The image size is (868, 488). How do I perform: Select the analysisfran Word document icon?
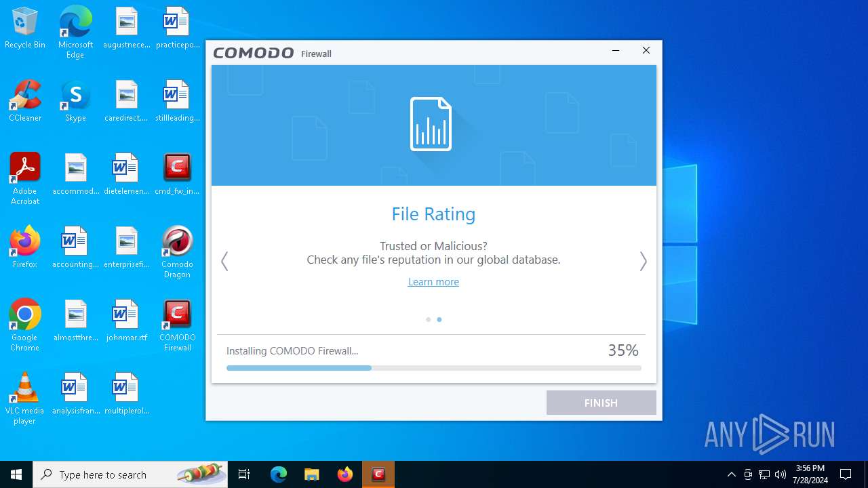click(x=75, y=394)
